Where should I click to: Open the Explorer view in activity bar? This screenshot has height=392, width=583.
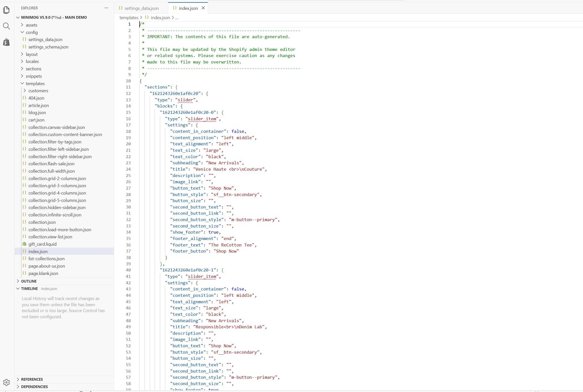click(x=6, y=10)
